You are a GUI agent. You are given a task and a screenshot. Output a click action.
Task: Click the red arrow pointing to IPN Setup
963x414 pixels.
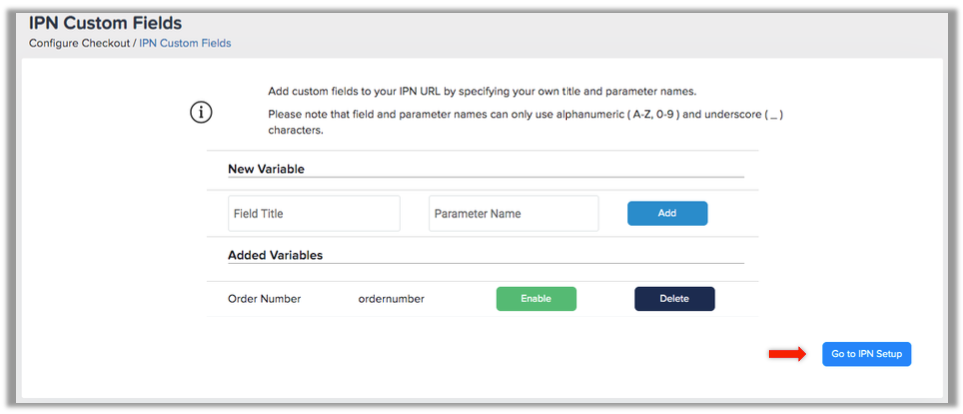click(x=787, y=354)
